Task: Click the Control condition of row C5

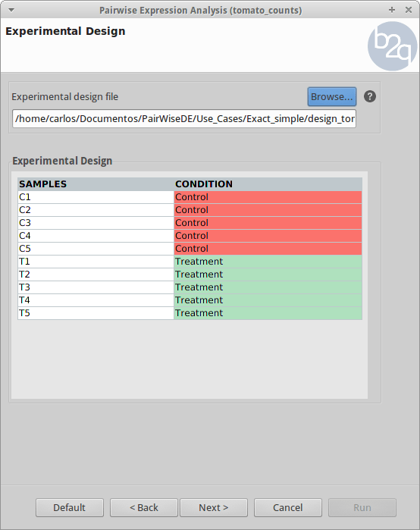Action: tap(268, 249)
